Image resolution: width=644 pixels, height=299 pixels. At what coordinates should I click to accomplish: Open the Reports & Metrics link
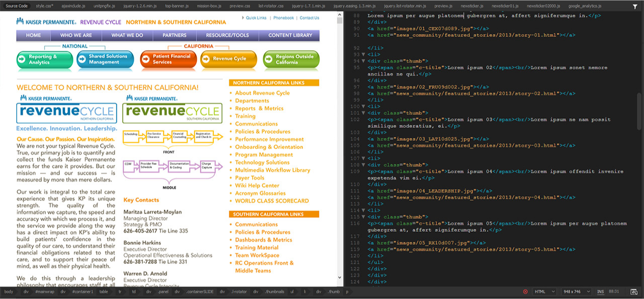[259, 109]
